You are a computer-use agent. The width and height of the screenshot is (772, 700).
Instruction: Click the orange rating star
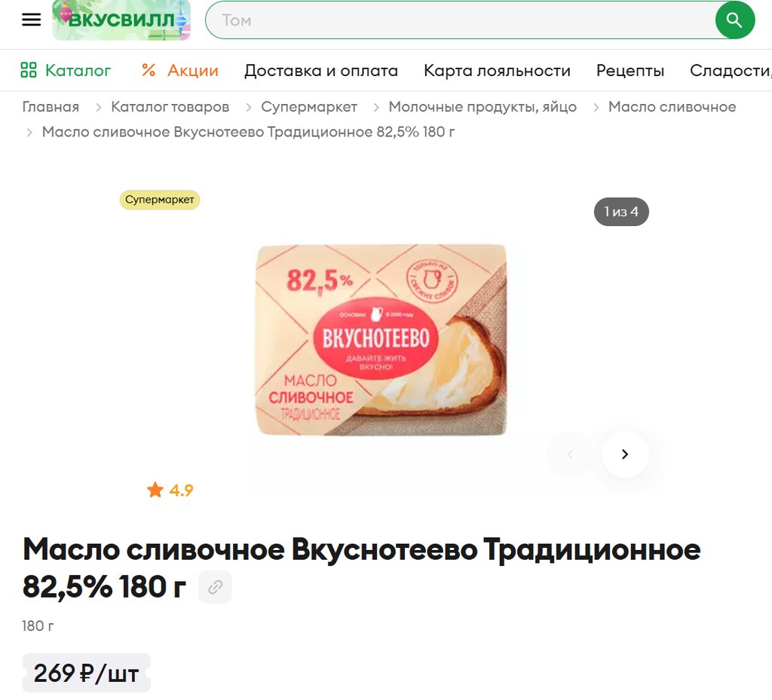pyautogui.click(x=155, y=490)
